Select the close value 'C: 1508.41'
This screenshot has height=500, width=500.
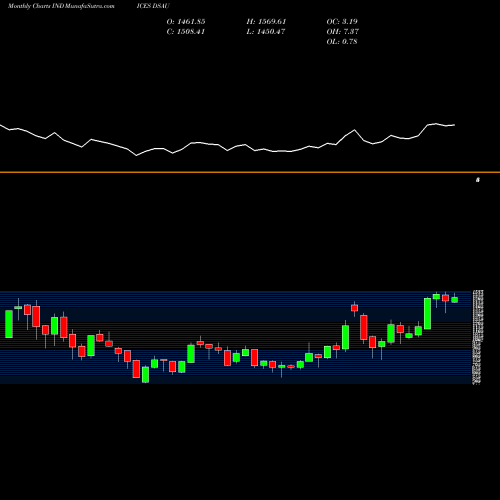(186, 32)
